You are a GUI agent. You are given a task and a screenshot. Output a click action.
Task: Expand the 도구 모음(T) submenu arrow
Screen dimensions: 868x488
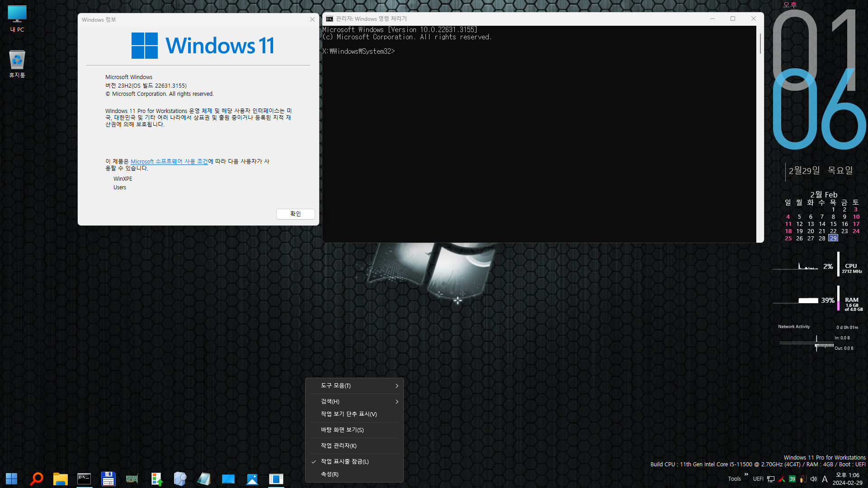[x=397, y=386]
